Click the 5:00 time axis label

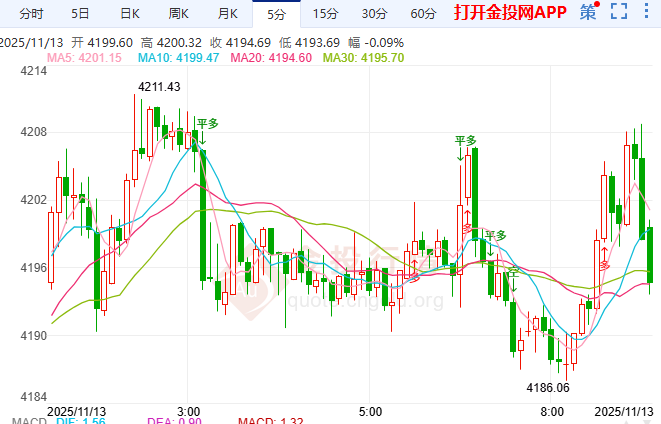370,412
